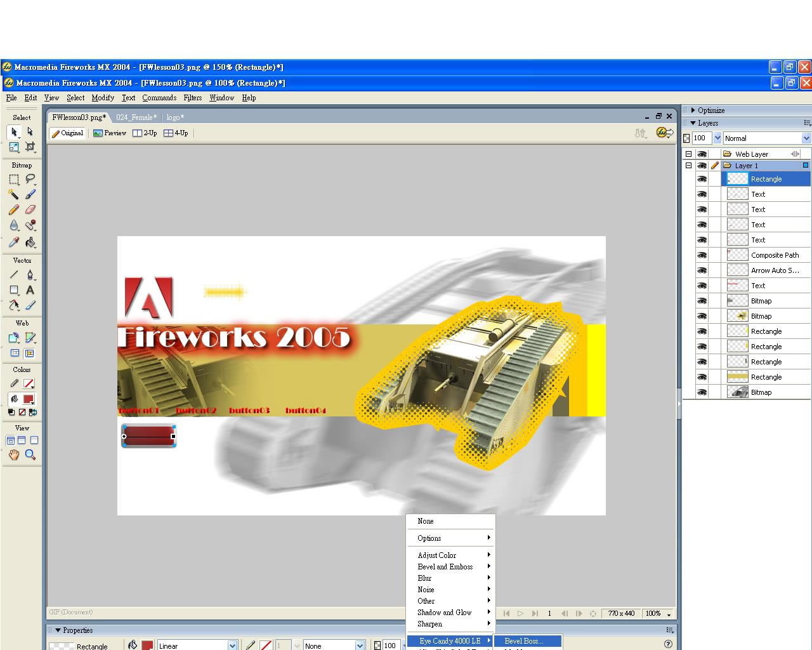Screen dimensions: 812x650
Task: Select the Marquee tool
Action: (13, 179)
